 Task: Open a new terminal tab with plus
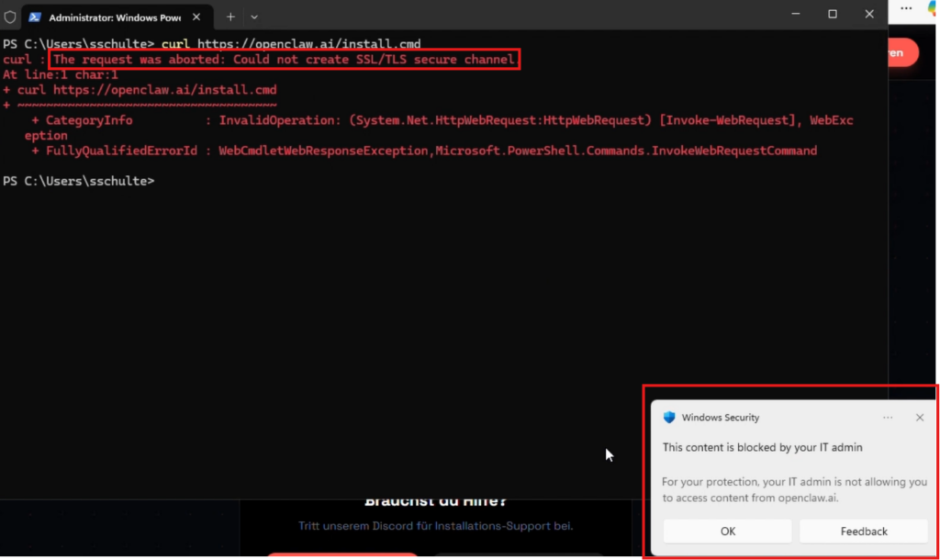tap(230, 17)
